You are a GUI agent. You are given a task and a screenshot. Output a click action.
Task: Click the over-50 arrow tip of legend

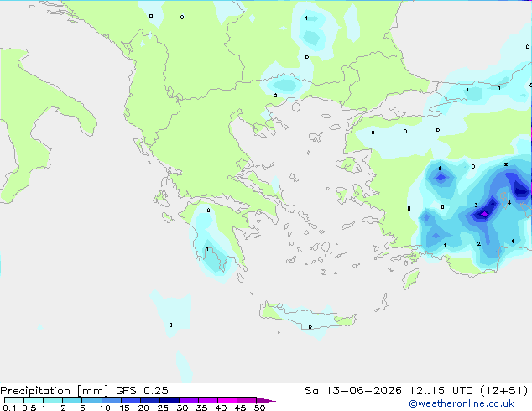266,400
